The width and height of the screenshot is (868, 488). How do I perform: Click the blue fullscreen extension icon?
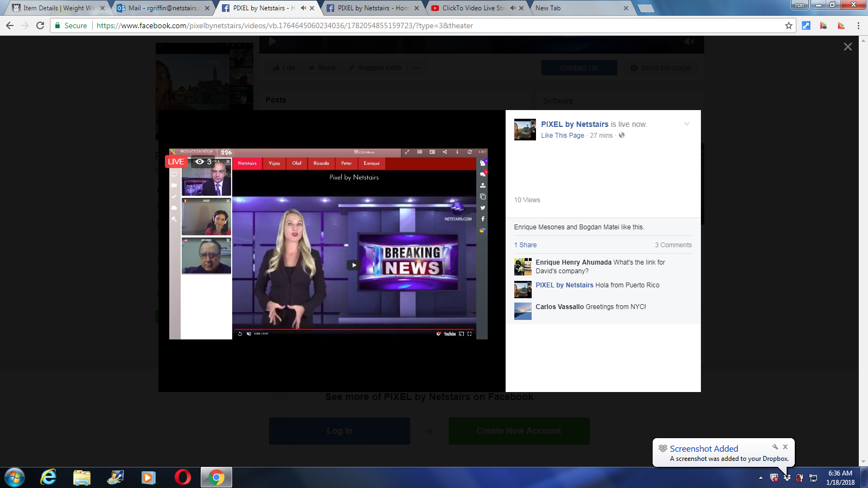point(806,25)
